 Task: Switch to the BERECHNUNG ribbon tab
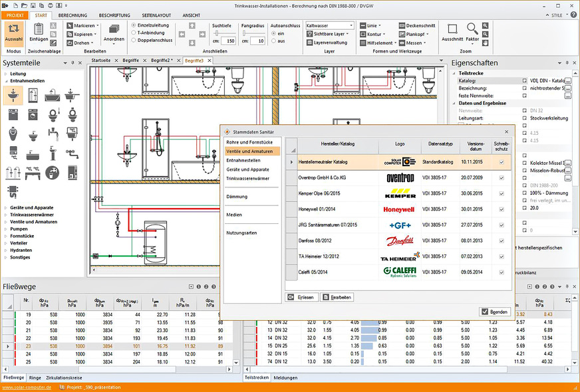click(x=72, y=15)
